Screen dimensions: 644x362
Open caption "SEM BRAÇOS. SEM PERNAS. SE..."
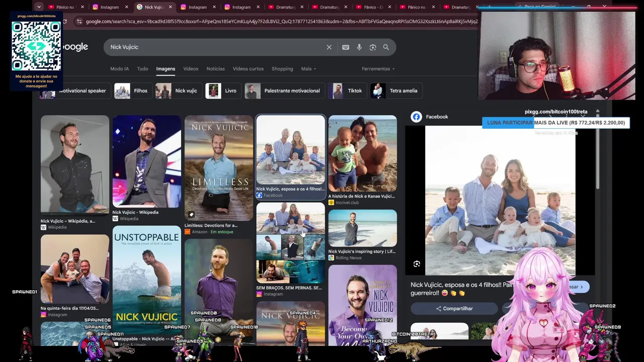point(289,288)
